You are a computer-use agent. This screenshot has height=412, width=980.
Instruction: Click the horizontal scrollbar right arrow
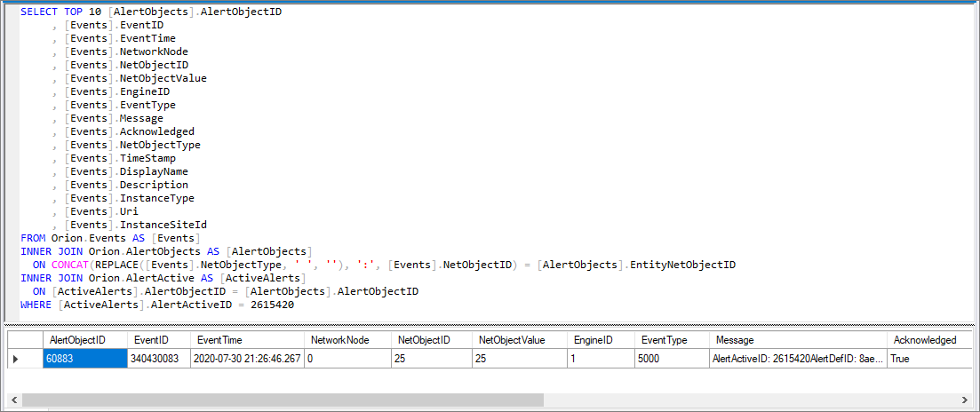[x=964, y=400]
